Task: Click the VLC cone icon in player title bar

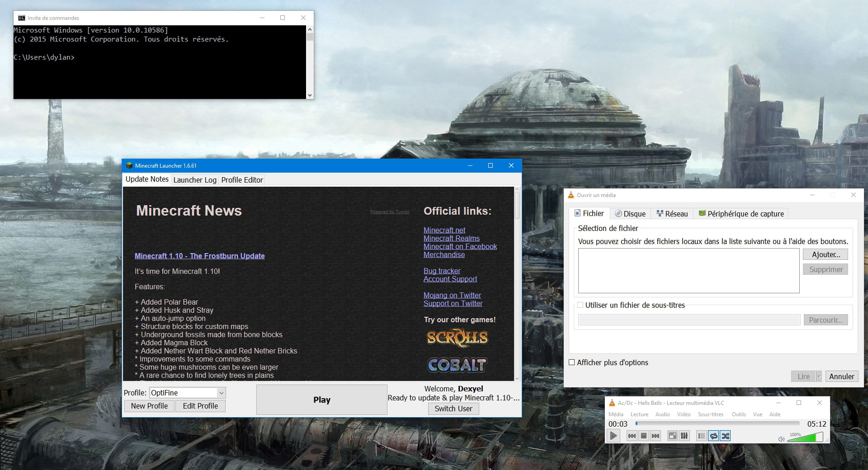Action: pos(612,403)
